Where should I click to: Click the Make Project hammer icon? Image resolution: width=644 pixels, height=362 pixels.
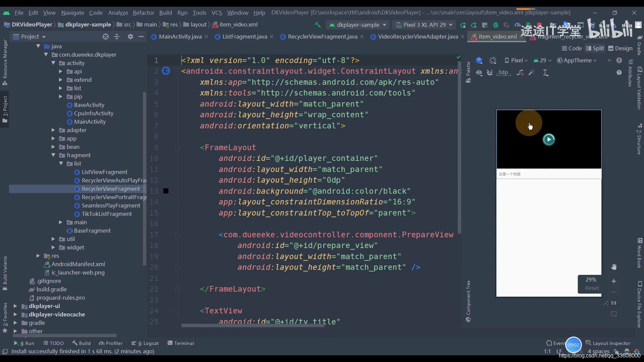pyautogui.click(x=318, y=24)
